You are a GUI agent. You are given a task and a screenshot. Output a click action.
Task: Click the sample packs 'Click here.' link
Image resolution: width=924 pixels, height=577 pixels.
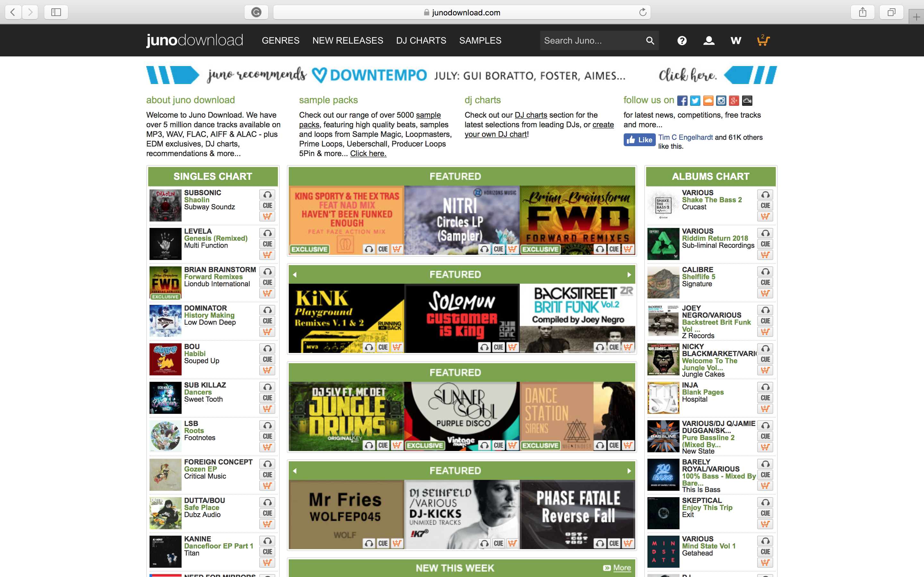[368, 154]
